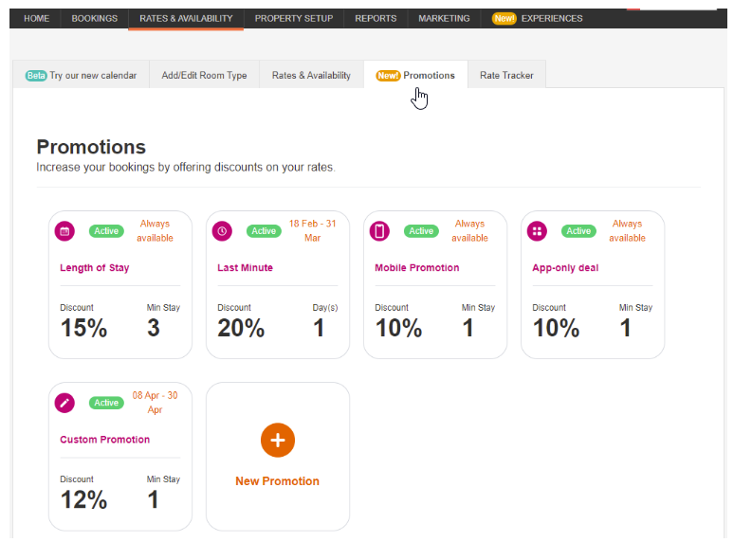Click the 20% discount value
Screen dimensions: 752x560
coord(241,328)
